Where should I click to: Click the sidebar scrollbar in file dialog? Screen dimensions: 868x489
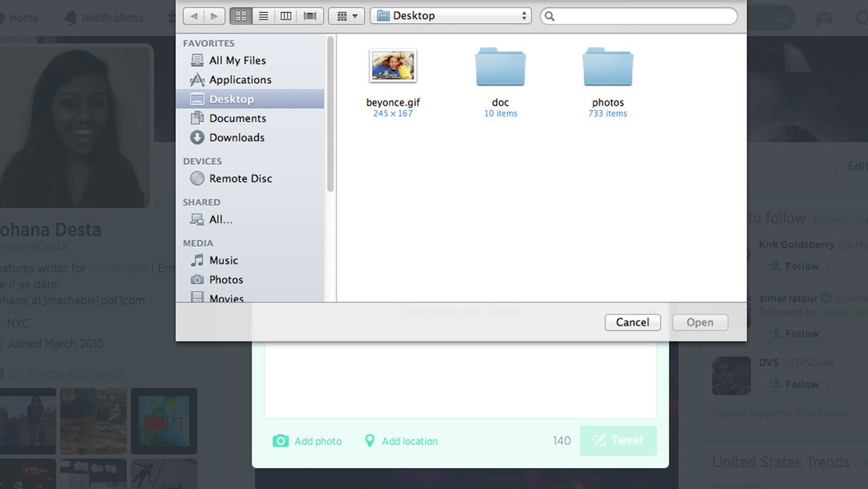331,114
